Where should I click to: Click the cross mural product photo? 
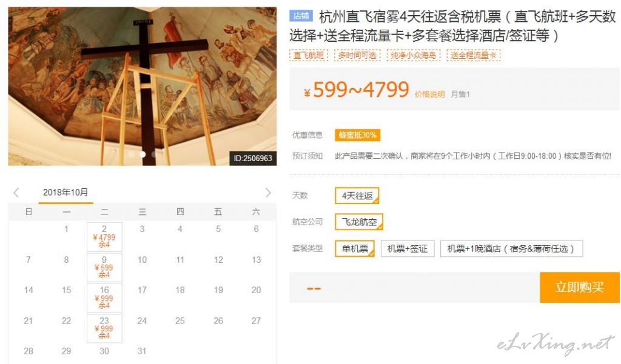143,86
